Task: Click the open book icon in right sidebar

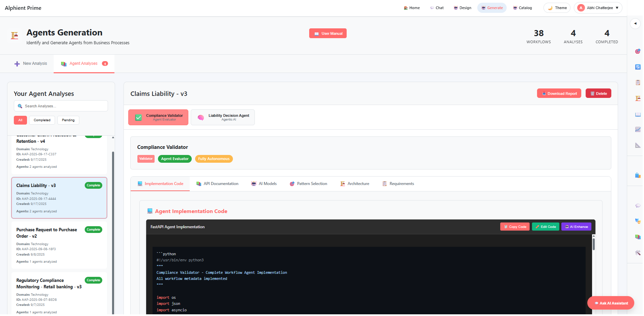Action: pyautogui.click(x=638, y=114)
